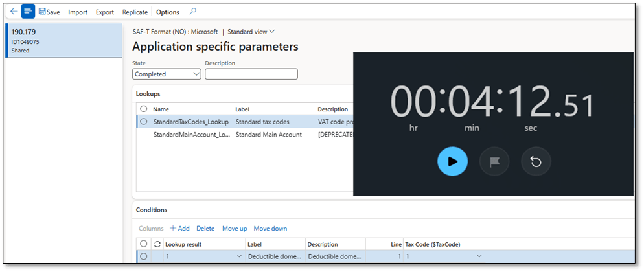Select the StandardTaxCodes_Lookup row radio button
The image size is (644, 272).
pyautogui.click(x=143, y=122)
